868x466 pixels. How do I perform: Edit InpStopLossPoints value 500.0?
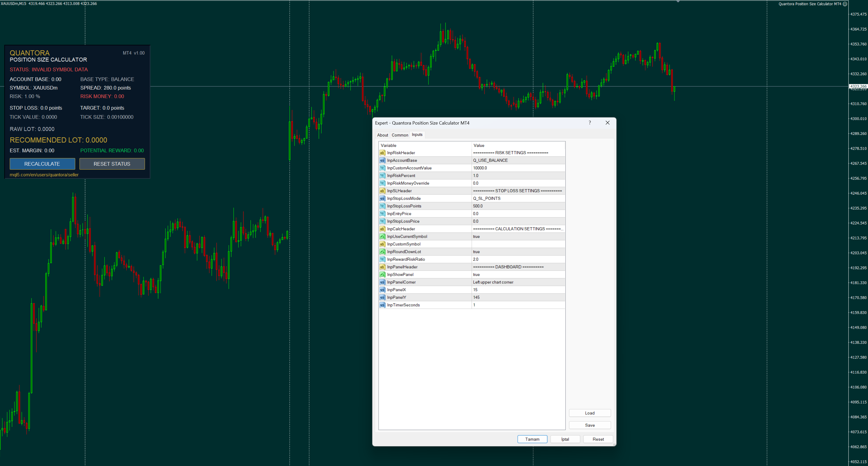pos(518,206)
